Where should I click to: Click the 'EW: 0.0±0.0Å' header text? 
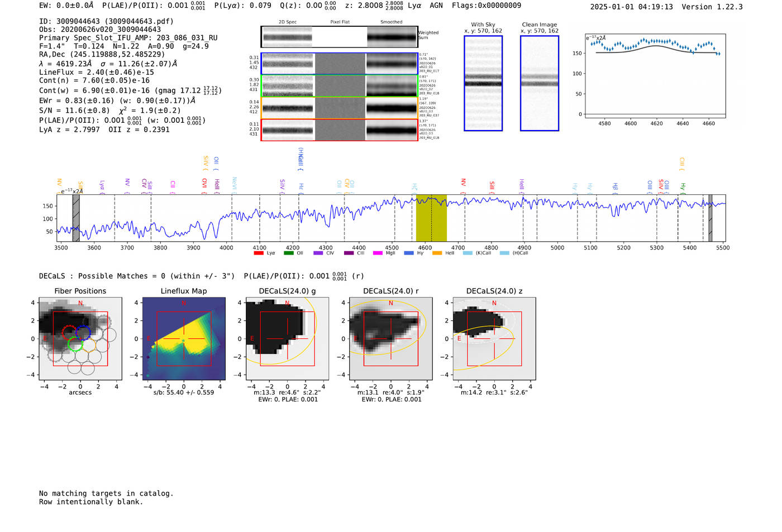coord(66,6)
